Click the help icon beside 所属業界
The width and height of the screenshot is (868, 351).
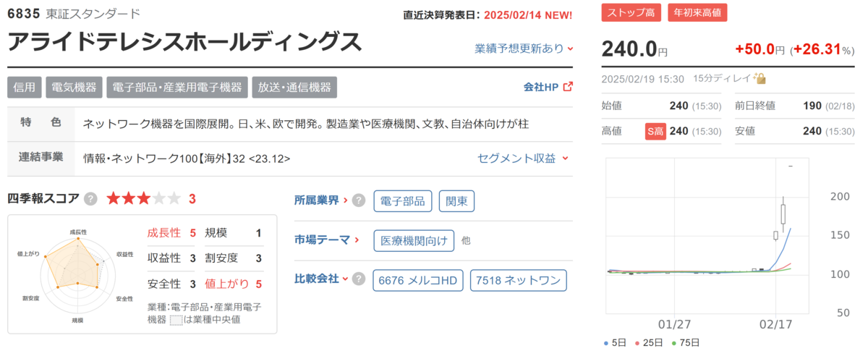coord(358,200)
